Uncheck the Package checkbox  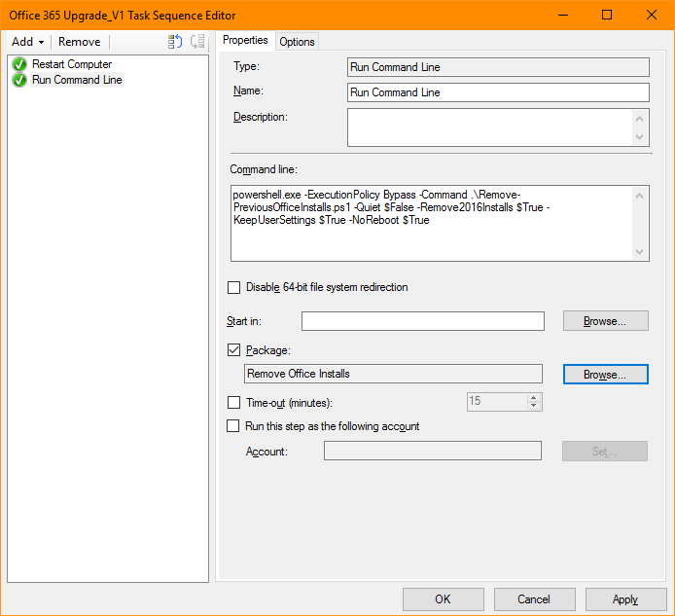[x=233, y=350]
